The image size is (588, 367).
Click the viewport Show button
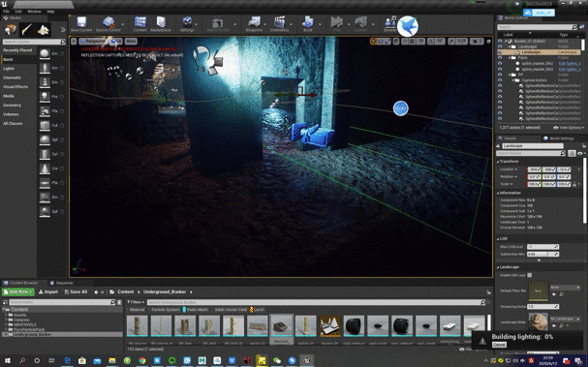click(x=131, y=42)
